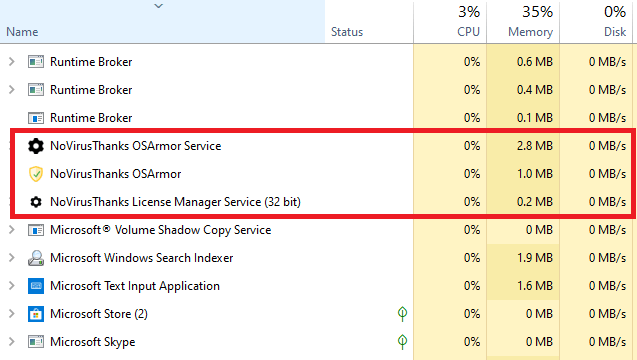Click the Microsoft Store bag icon
The image size is (637, 360).
pyautogui.click(x=36, y=314)
